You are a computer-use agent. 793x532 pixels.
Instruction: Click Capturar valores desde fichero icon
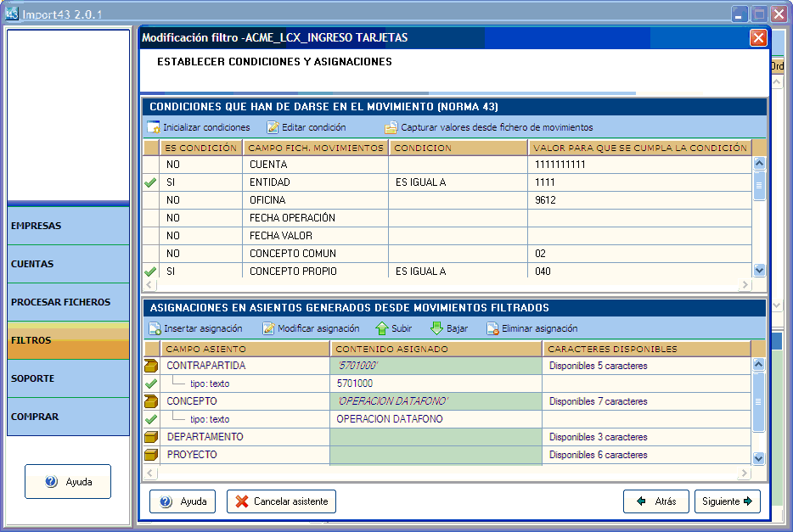391,127
